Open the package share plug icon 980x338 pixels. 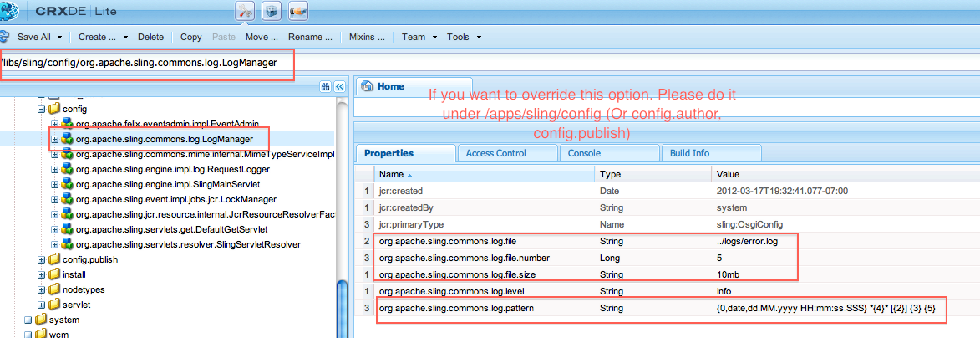(x=297, y=11)
